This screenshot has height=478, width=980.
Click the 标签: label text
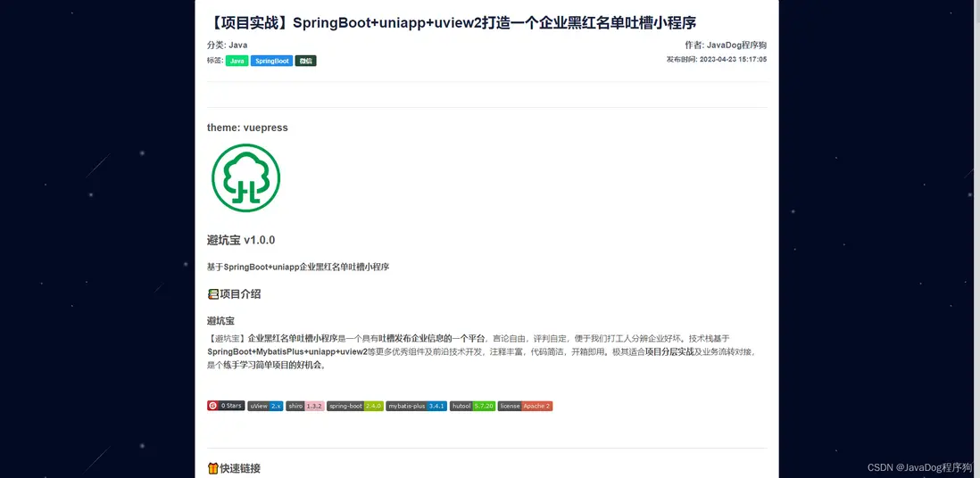[215, 61]
